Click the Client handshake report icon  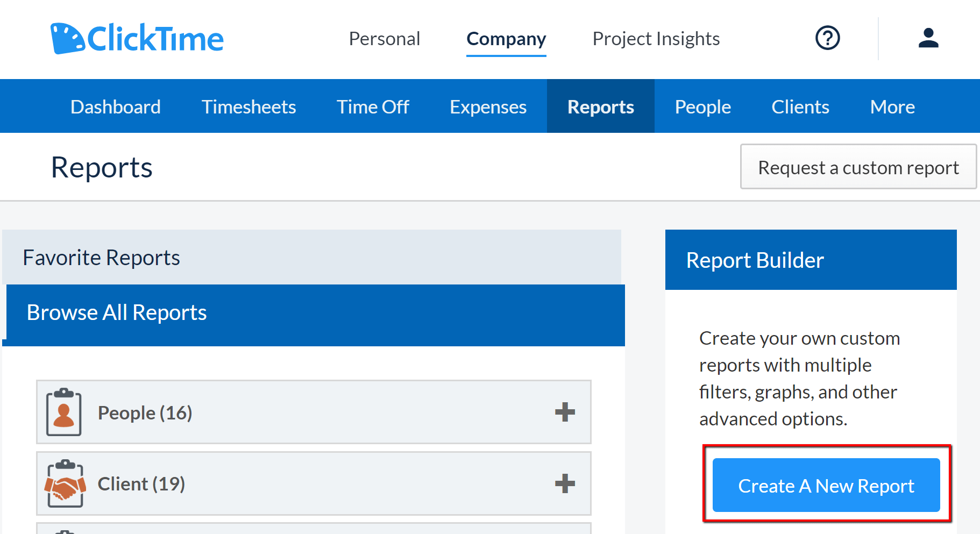(66, 483)
